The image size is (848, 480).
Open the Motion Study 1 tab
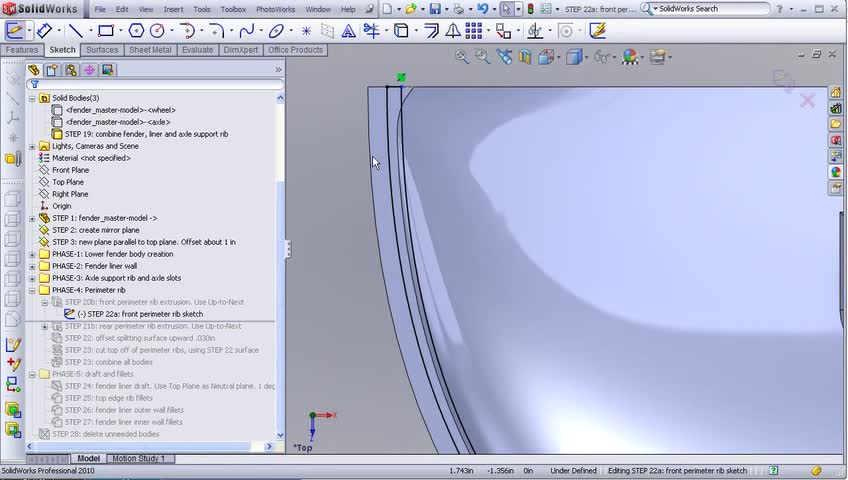[138, 458]
